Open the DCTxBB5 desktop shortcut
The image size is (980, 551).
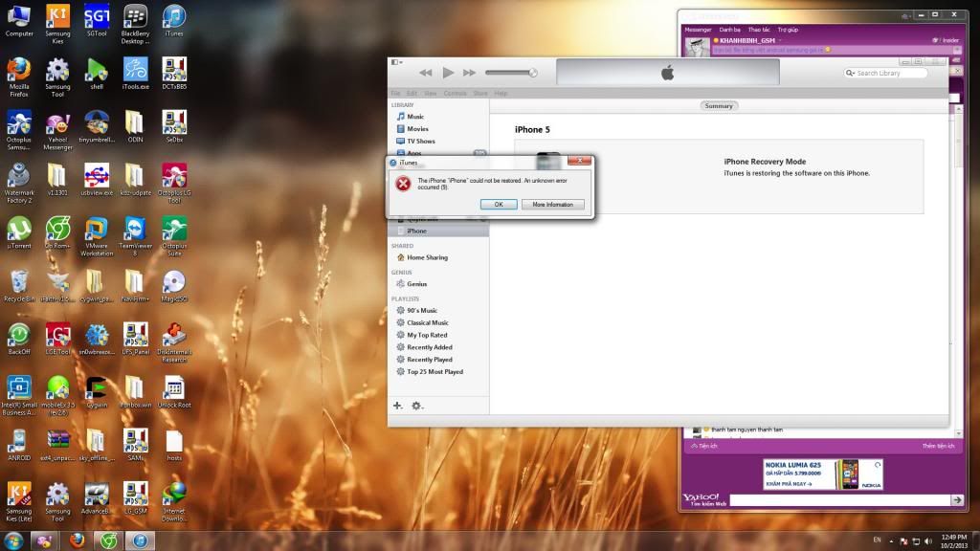click(174, 74)
